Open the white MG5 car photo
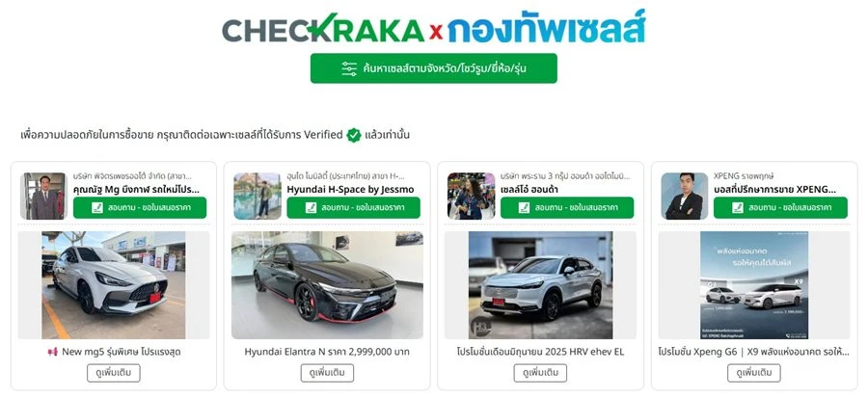The image size is (868, 397). (114, 285)
